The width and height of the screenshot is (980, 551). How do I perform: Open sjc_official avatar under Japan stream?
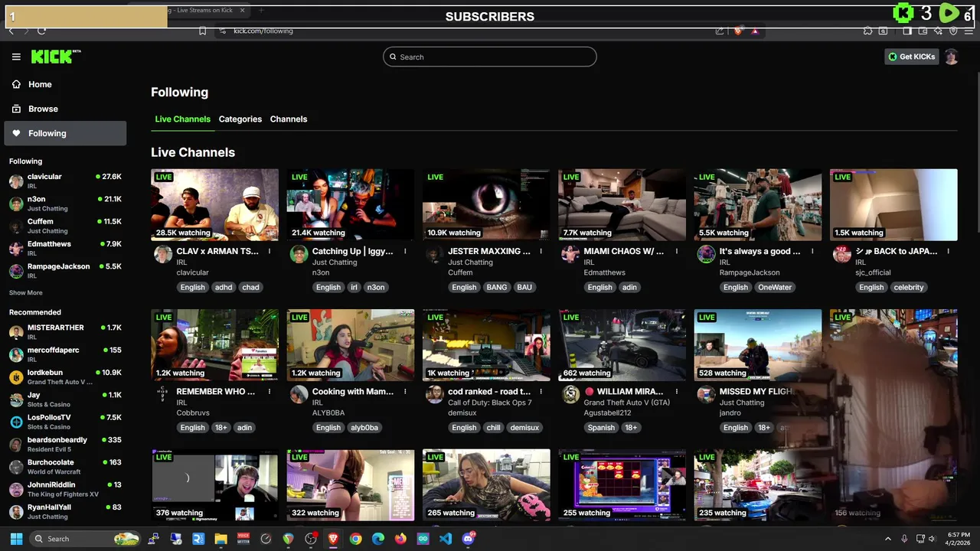[x=841, y=255]
